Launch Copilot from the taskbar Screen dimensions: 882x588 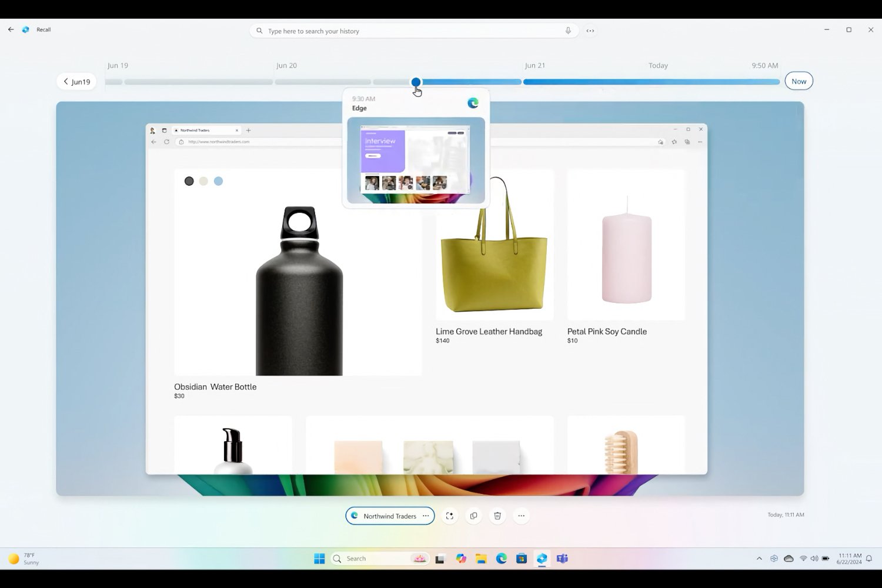461,559
